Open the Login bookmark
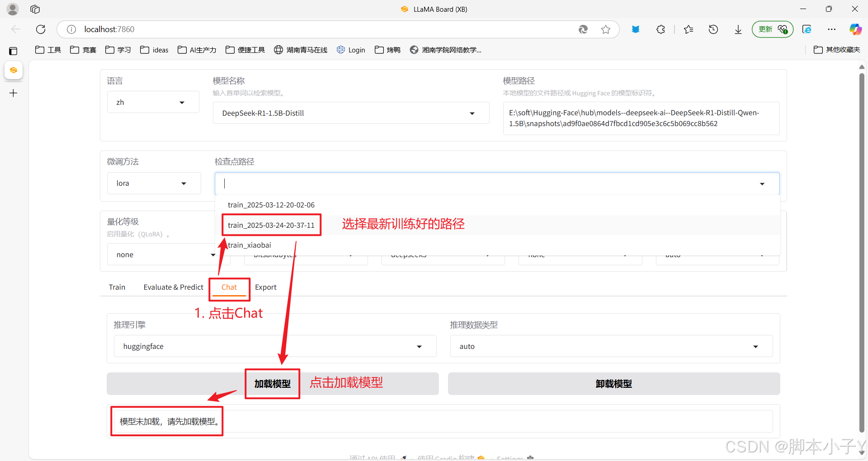 coord(351,50)
